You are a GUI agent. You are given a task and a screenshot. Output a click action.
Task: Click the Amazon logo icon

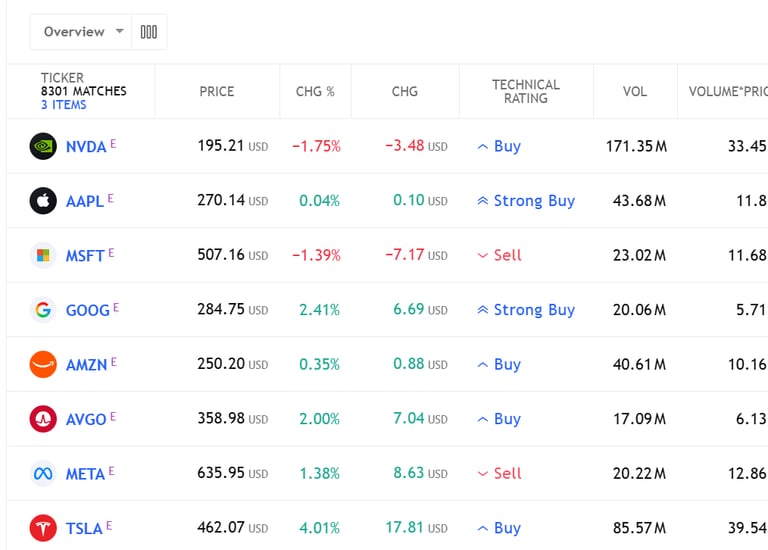[x=43, y=364]
